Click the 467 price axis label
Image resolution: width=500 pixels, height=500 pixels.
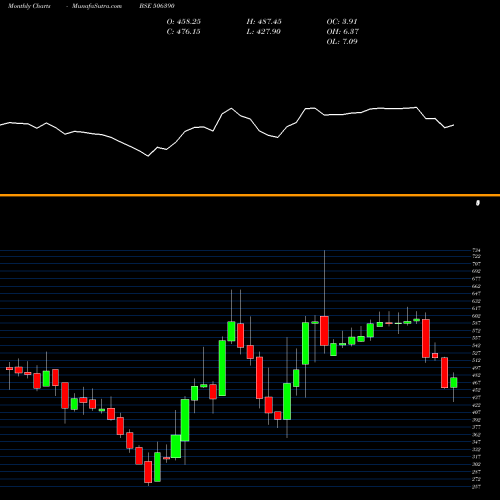pyautogui.click(x=476, y=383)
